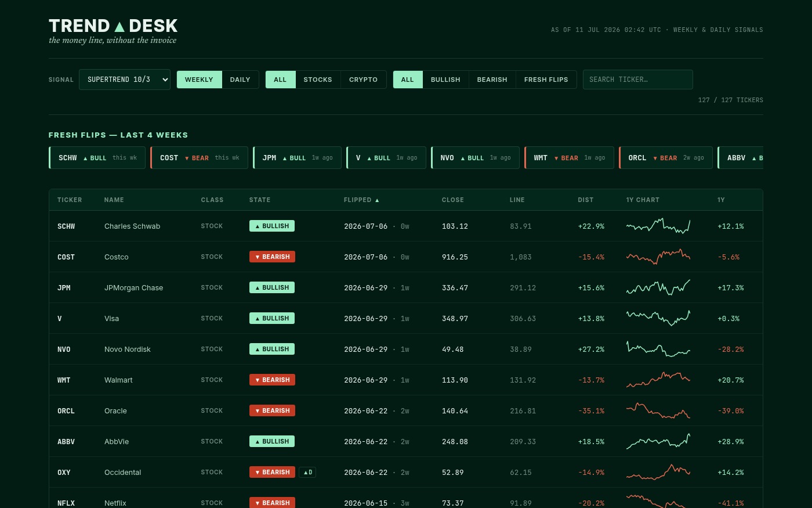The image size is (812, 508).
Task: Click WMT 1Y return +20.7%
Action: [x=731, y=380]
